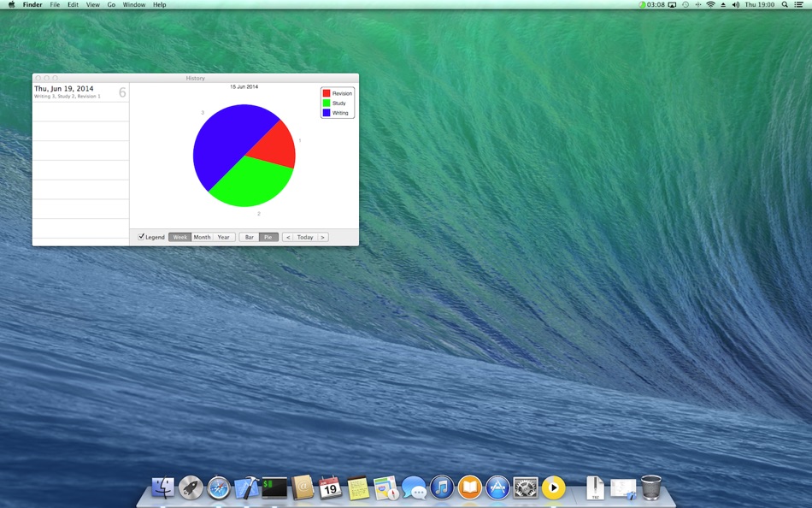Image resolution: width=812 pixels, height=508 pixels.
Task: Open the Trash in the Dock
Action: [651, 487]
